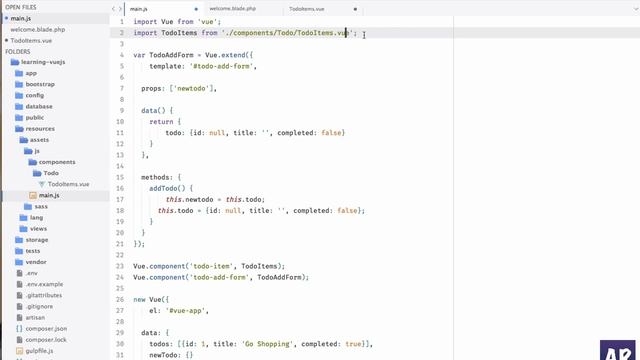The image size is (640, 360).
Task: Click the Vue.component('todo-add-form') line
Action: 221,277
